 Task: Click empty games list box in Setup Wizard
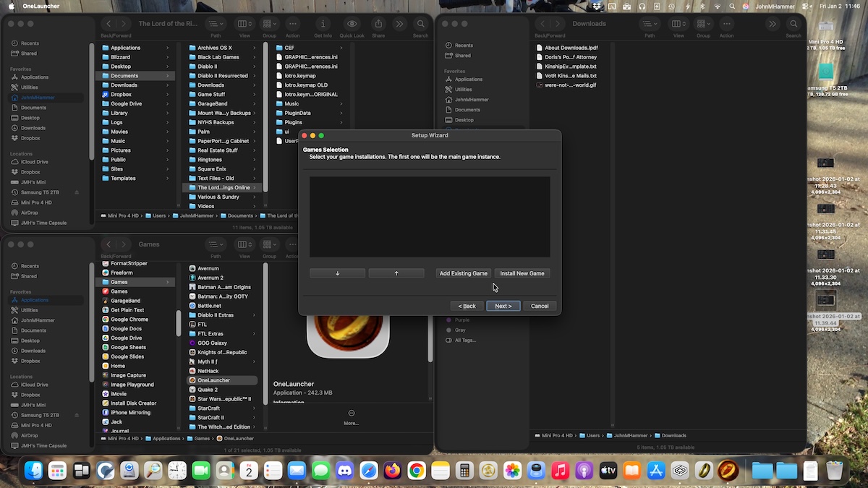tap(430, 217)
